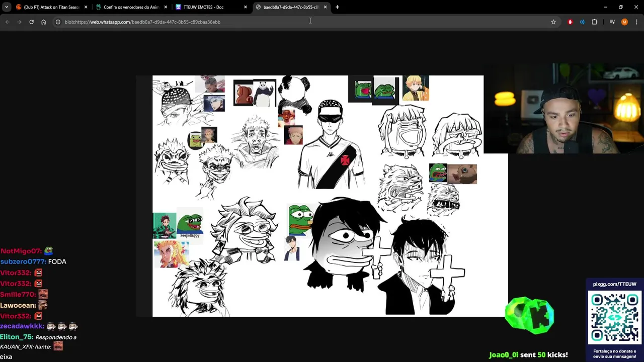Click the PeepoHappy frog emote image
This screenshot has height=362, width=644.
click(x=190, y=225)
